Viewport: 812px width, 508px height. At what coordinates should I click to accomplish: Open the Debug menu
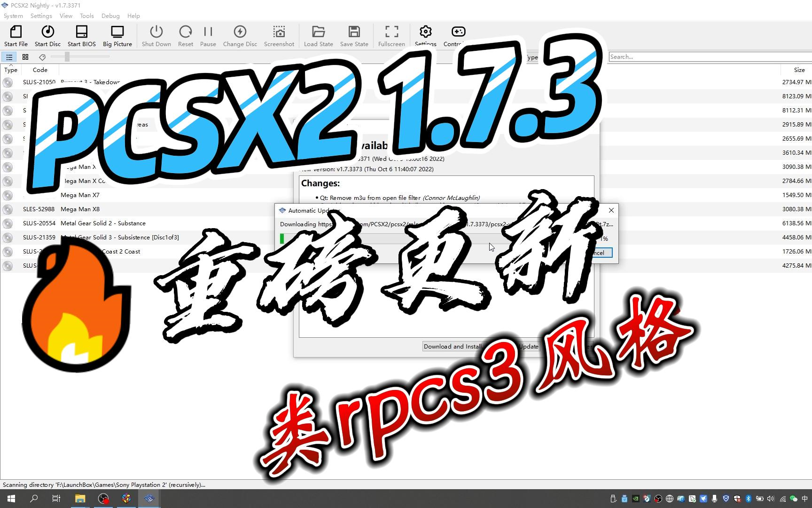(x=110, y=16)
